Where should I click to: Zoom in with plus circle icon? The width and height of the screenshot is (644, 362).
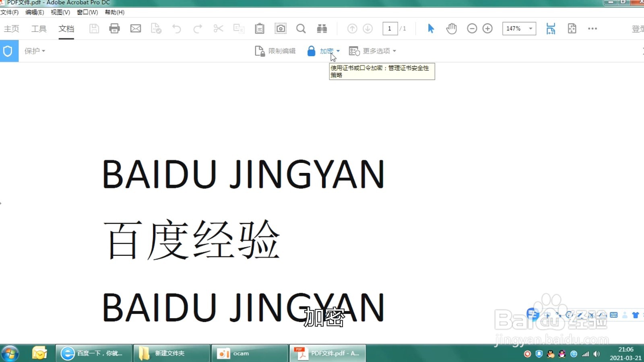click(487, 29)
